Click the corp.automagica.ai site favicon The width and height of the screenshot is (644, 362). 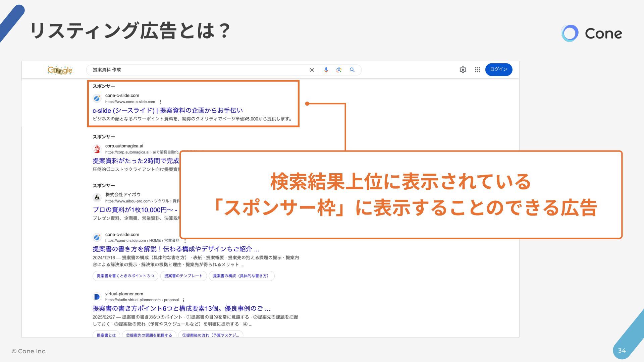click(97, 149)
